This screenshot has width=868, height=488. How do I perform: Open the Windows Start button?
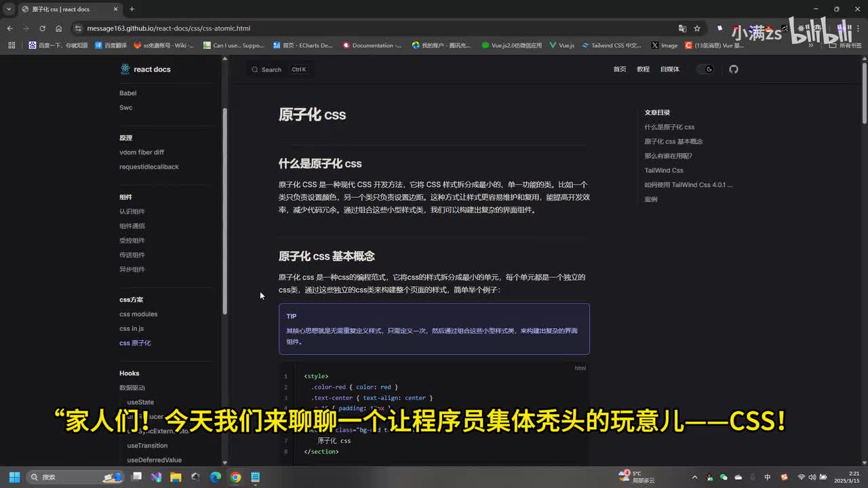[x=14, y=477]
